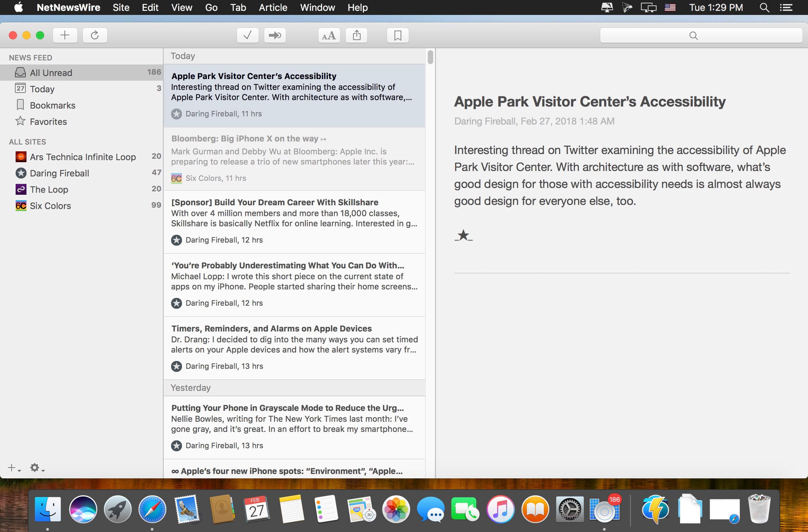Viewport: 808px width, 532px height.
Task: Open the Window menu
Action: pos(317,7)
